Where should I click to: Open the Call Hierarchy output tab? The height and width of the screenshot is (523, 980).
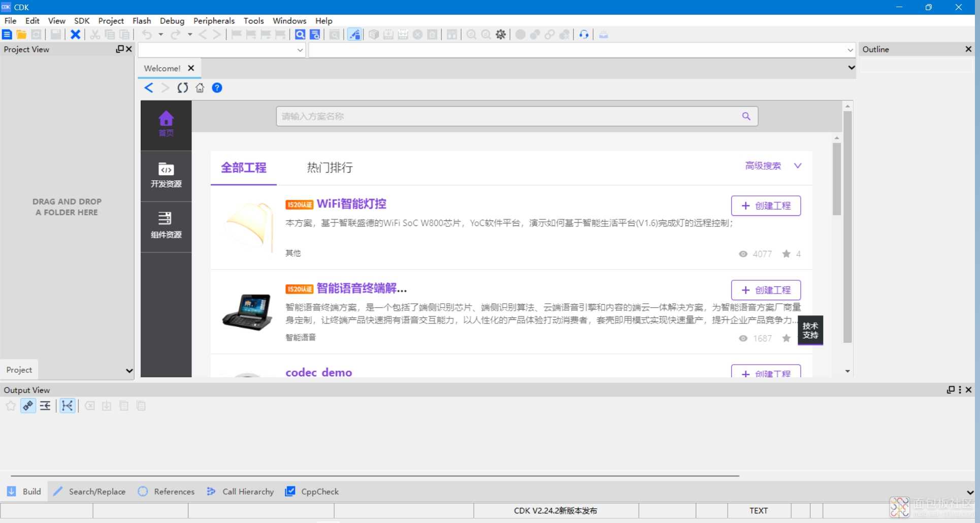click(240, 492)
